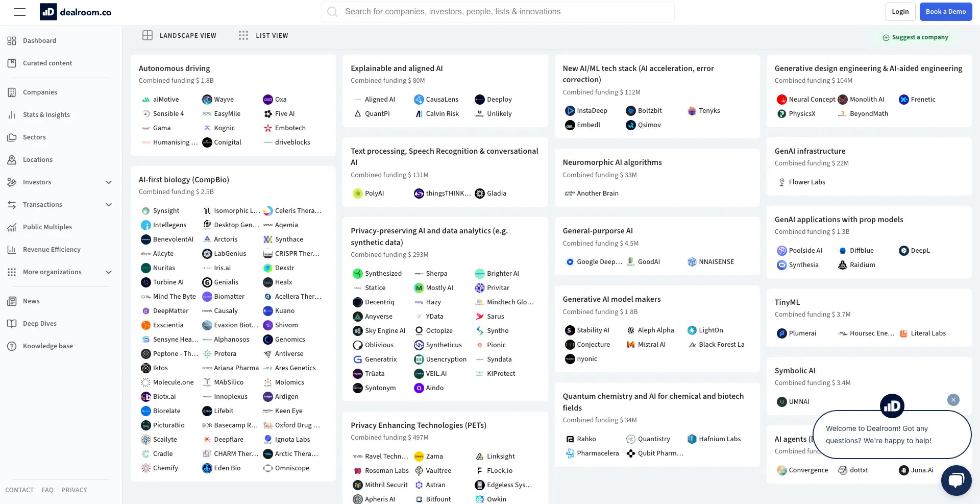Click the Companies building icon
The image size is (980, 504).
12,92
